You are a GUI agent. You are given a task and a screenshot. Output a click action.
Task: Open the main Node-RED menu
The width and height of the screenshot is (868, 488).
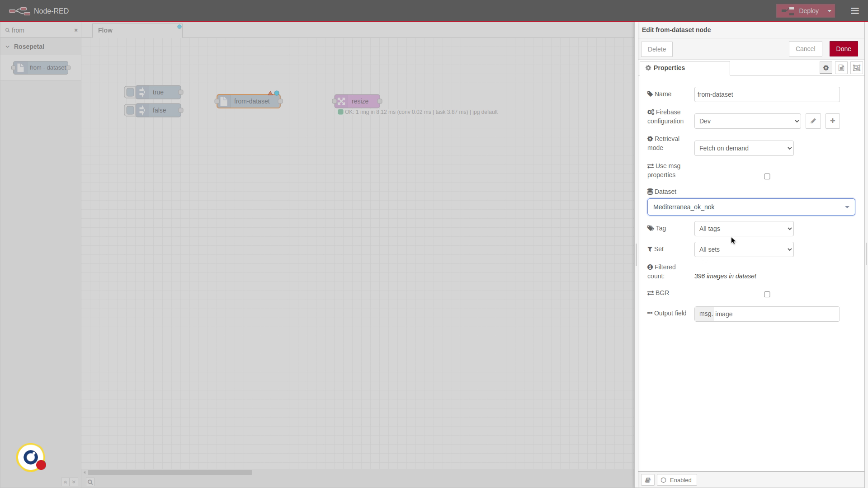[854, 11]
